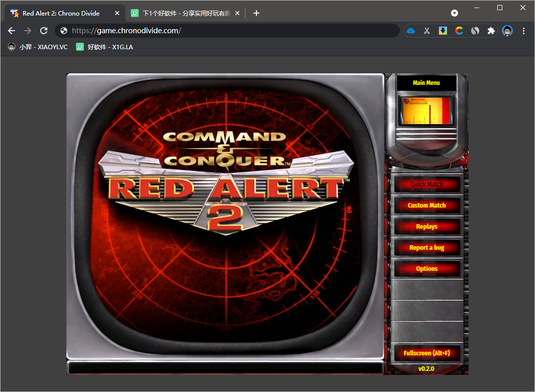Viewport: 535px width, 392px height.
Task: Click the Red Alert 2 logo
Action: pos(226,183)
